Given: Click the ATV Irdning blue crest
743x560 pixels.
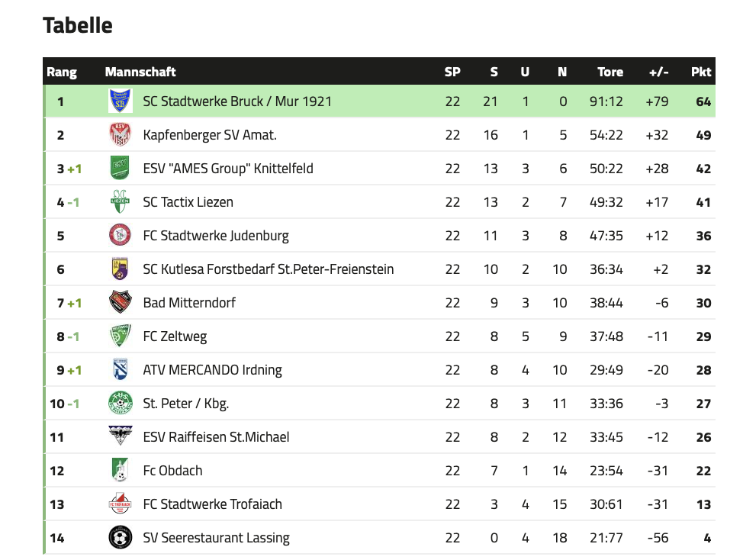Looking at the screenshot, I should point(120,369).
